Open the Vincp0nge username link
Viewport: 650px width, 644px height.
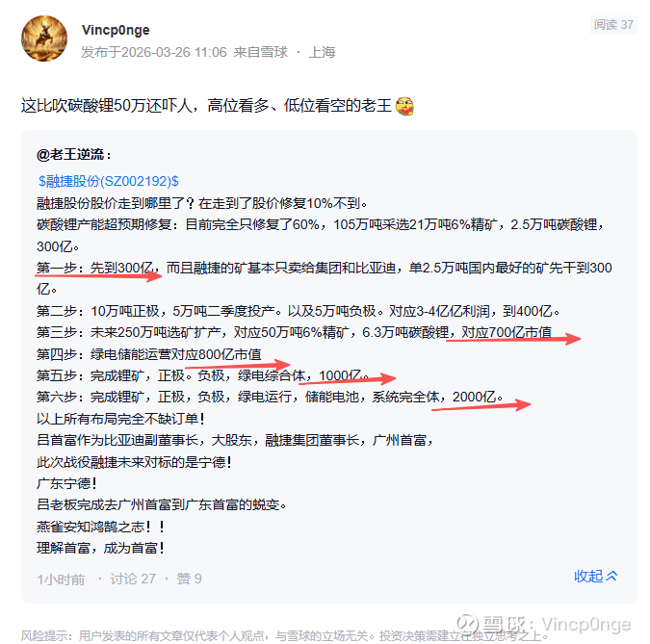pos(116,30)
